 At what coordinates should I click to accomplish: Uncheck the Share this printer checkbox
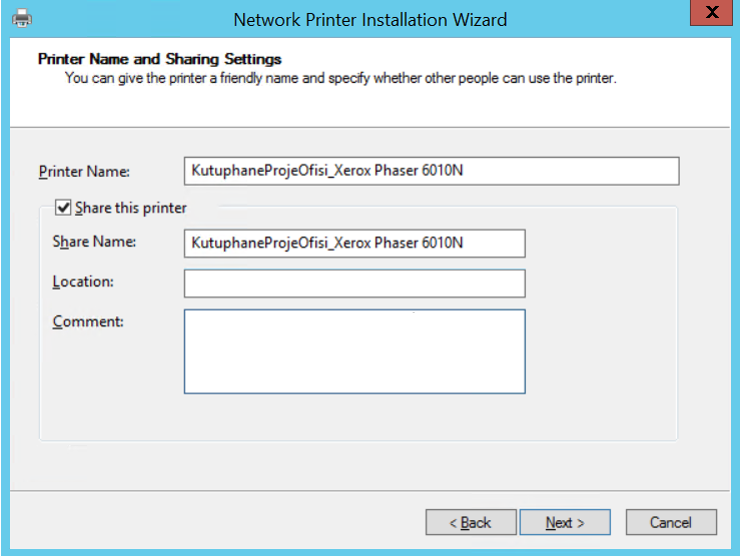pos(63,208)
